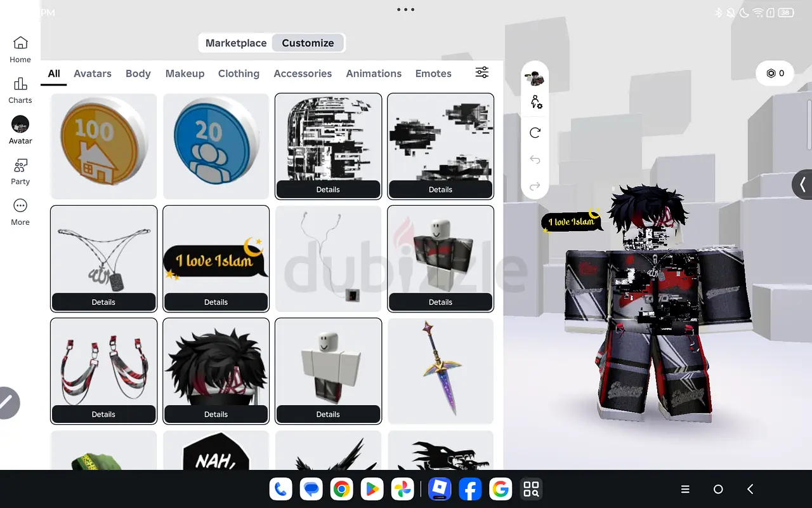Open Facebook from the taskbar
This screenshot has height=508, width=812.
pos(470,489)
